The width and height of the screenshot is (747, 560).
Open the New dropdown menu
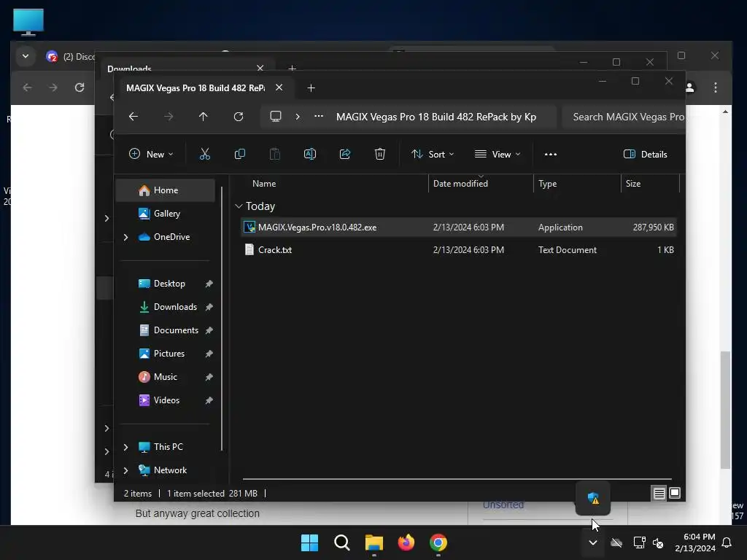pos(151,155)
